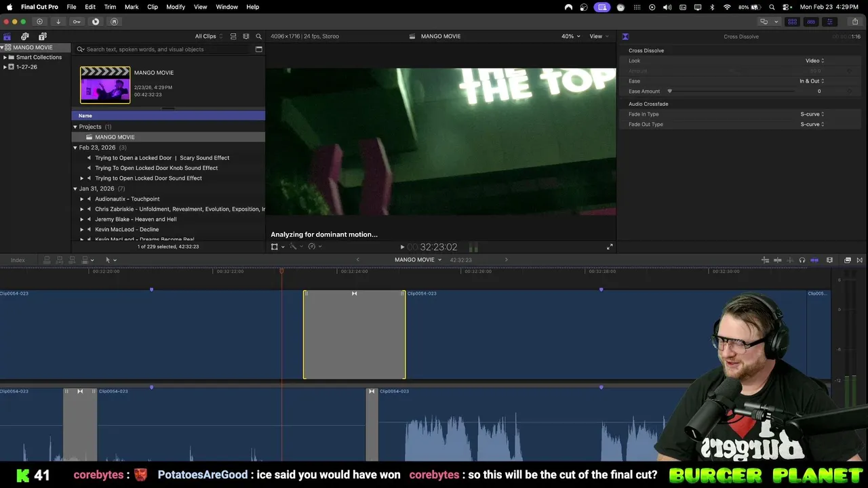Select Smart Collections in library sidebar
The width and height of the screenshot is (868, 488).
pyautogui.click(x=39, y=58)
